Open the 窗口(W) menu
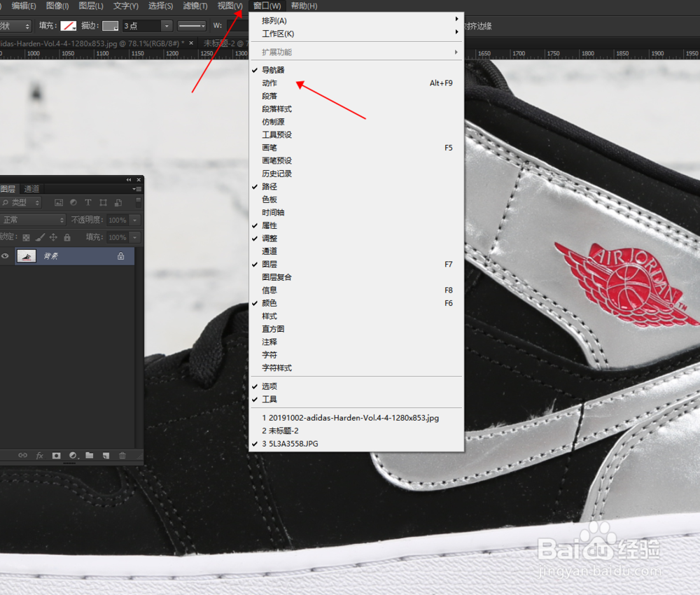700x595 pixels. [267, 6]
